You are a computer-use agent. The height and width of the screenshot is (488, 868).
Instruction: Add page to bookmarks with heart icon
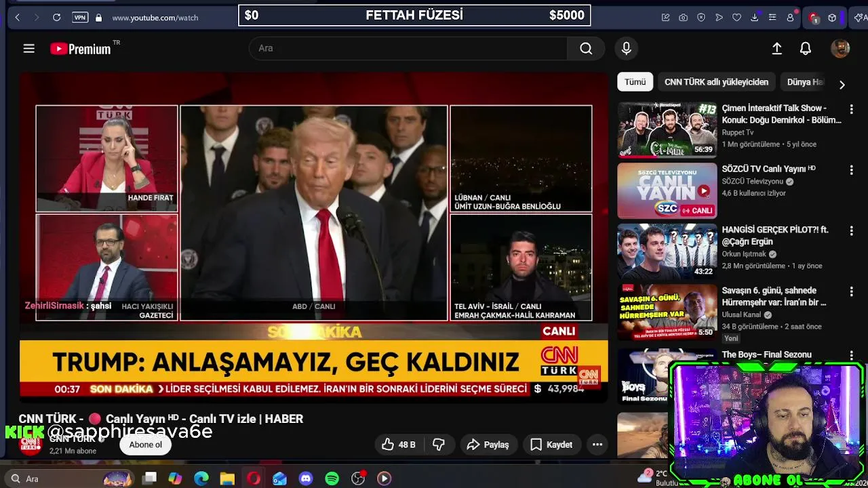click(x=736, y=18)
